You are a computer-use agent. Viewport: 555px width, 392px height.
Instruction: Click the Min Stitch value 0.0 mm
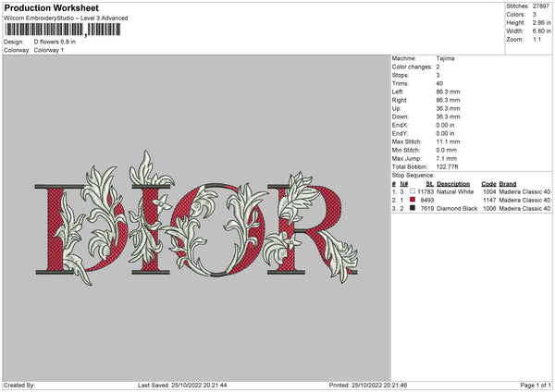pyautogui.click(x=447, y=150)
